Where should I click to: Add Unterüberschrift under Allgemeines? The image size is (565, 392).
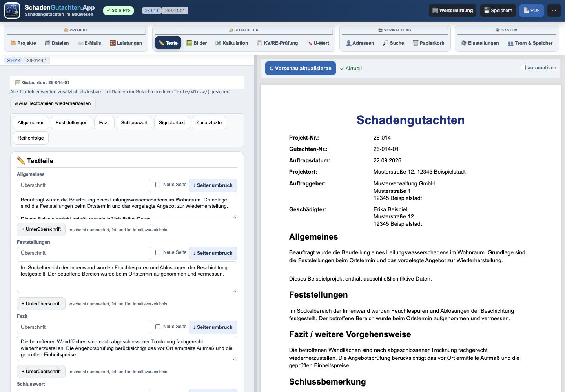coord(41,230)
